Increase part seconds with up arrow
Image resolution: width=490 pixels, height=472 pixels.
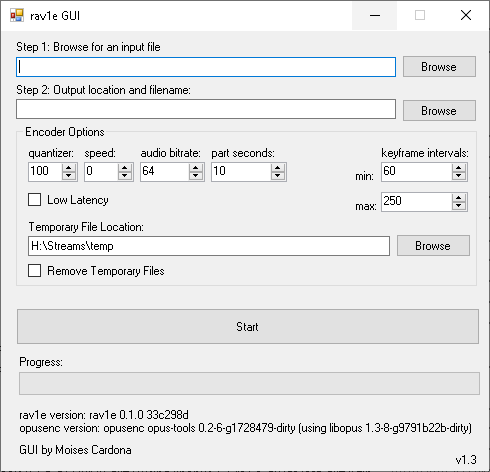pos(278,168)
